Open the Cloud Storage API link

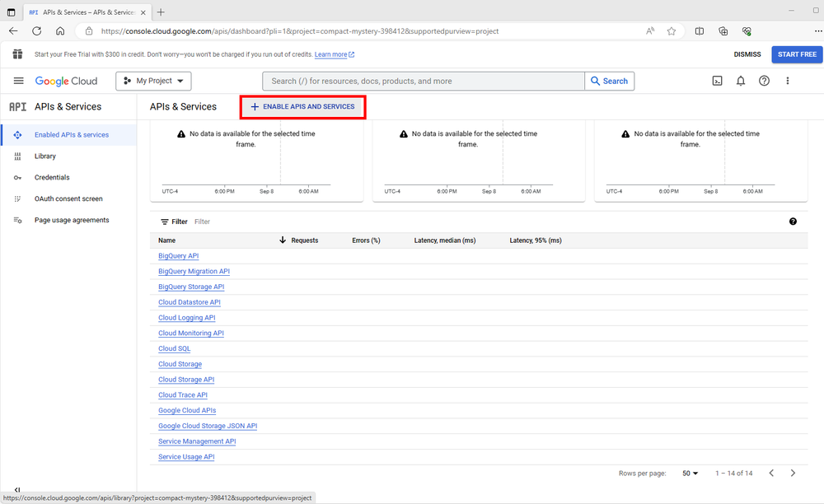point(186,380)
